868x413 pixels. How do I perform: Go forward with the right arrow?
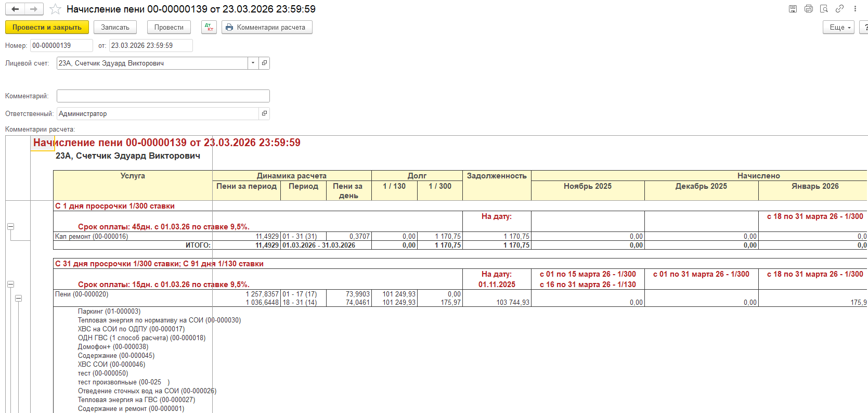click(34, 9)
